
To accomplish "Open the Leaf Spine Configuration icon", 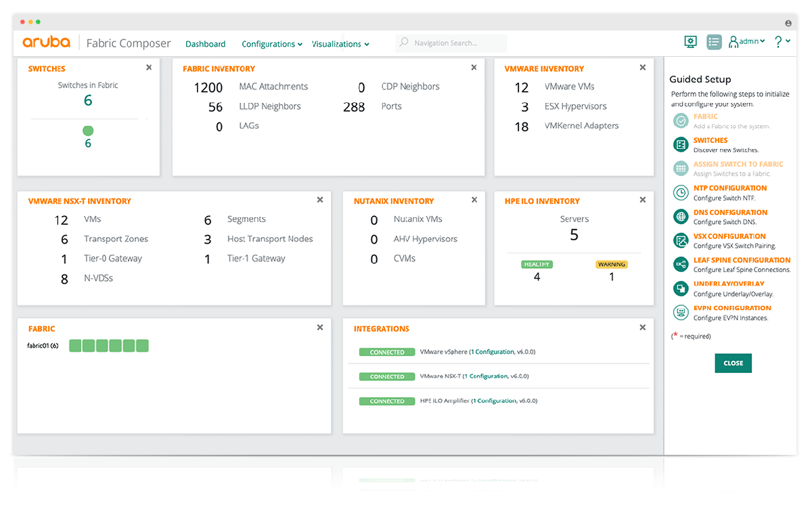I will pyautogui.click(x=681, y=264).
